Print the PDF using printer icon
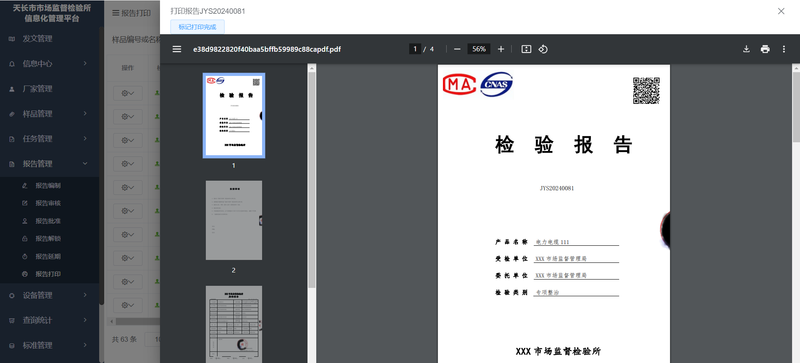 point(765,49)
